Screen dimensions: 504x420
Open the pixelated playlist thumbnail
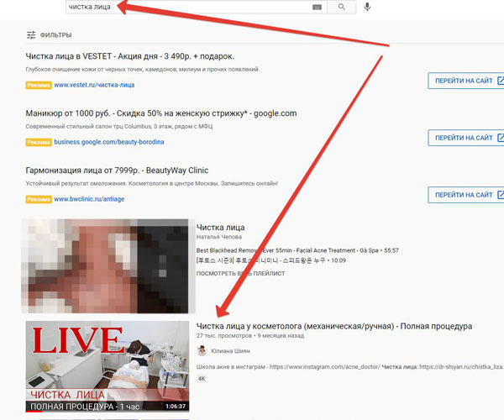(108, 266)
